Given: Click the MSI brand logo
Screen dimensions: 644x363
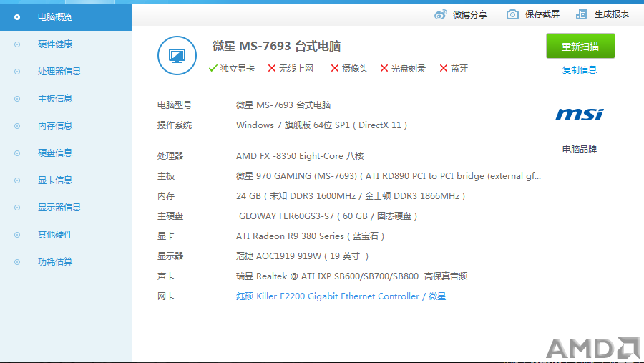Looking at the screenshot, I should click(x=580, y=115).
